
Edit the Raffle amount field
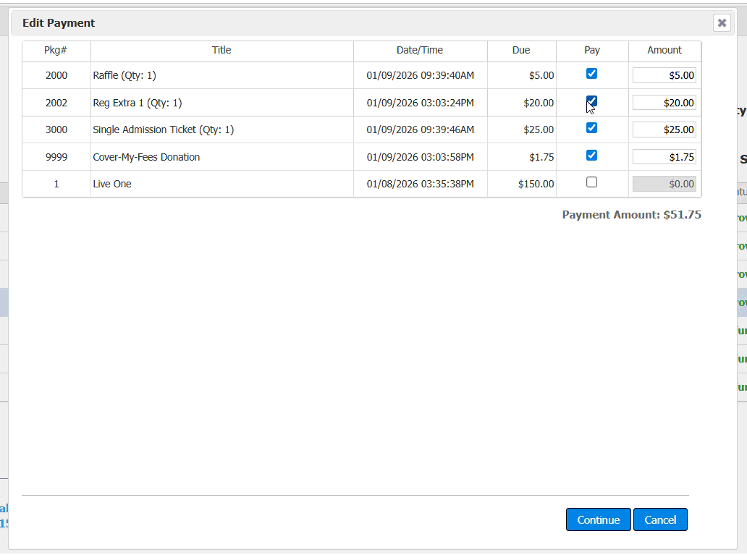click(x=664, y=75)
